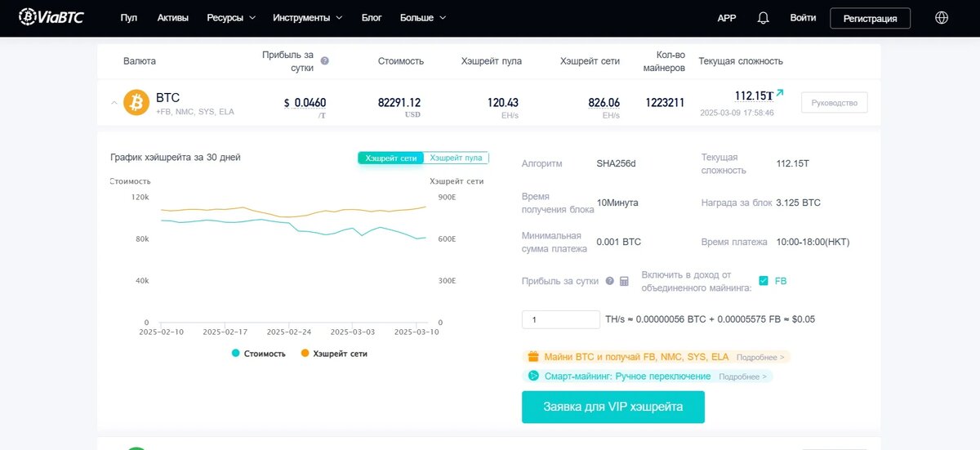The image size is (980, 450).
Task: Click the daily profit help icon in header
Action: click(x=325, y=61)
